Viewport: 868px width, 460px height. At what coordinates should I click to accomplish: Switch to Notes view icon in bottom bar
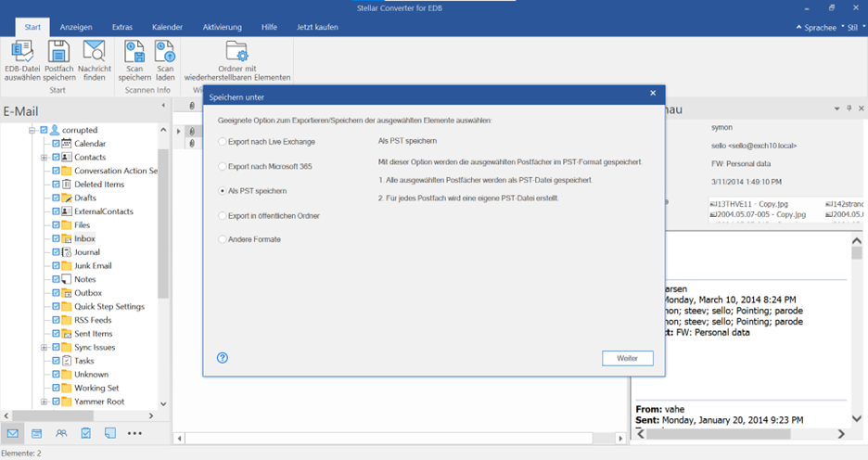pos(110,433)
